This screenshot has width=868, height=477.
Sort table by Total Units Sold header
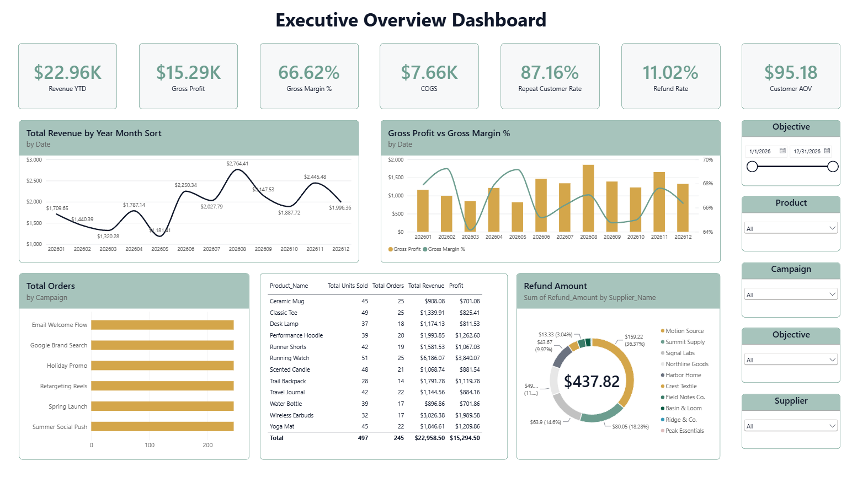(x=348, y=286)
